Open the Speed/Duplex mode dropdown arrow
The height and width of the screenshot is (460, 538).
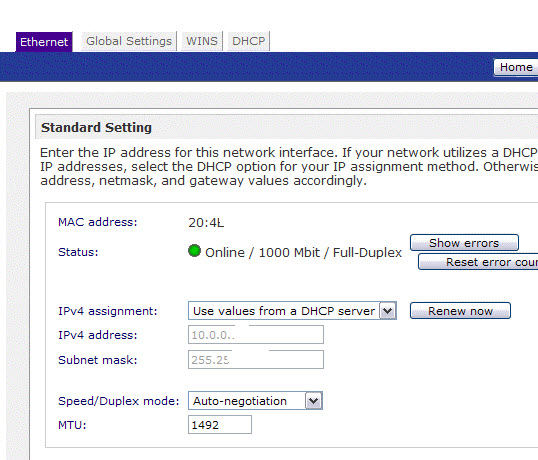[x=314, y=401]
